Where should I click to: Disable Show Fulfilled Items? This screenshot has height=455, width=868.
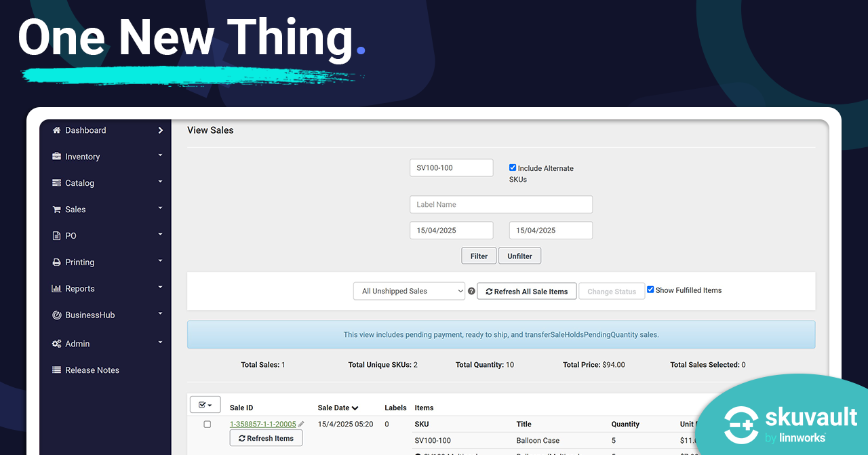coord(650,289)
